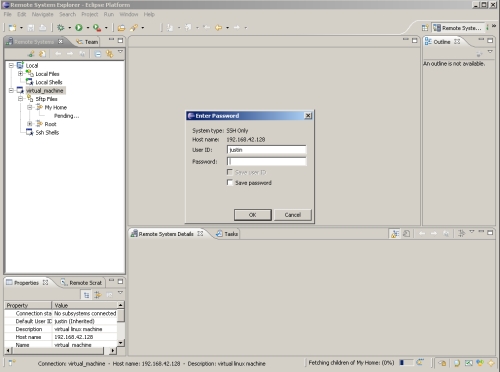The height and width of the screenshot is (372, 500).
Task: Click Link with Editor icon in Remote Systems view
Action: 109,54
